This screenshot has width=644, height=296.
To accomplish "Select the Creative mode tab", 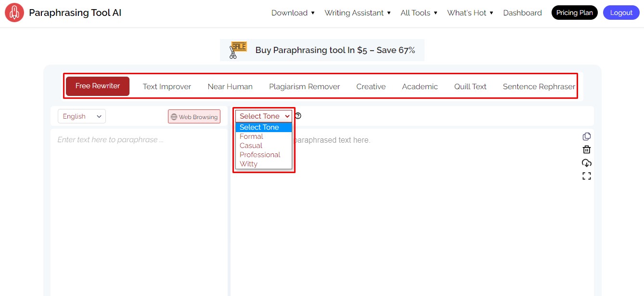I will coord(371,87).
